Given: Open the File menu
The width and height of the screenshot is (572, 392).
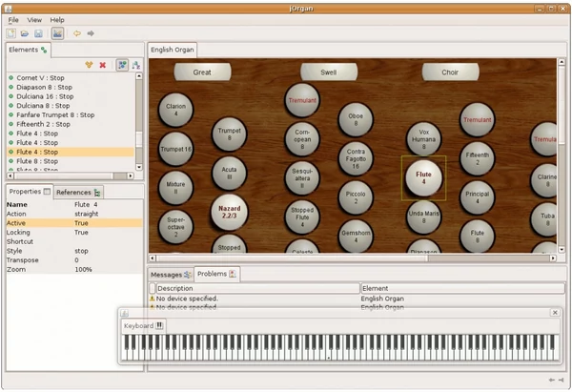Looking at the screenshot, I should point(13,20).
